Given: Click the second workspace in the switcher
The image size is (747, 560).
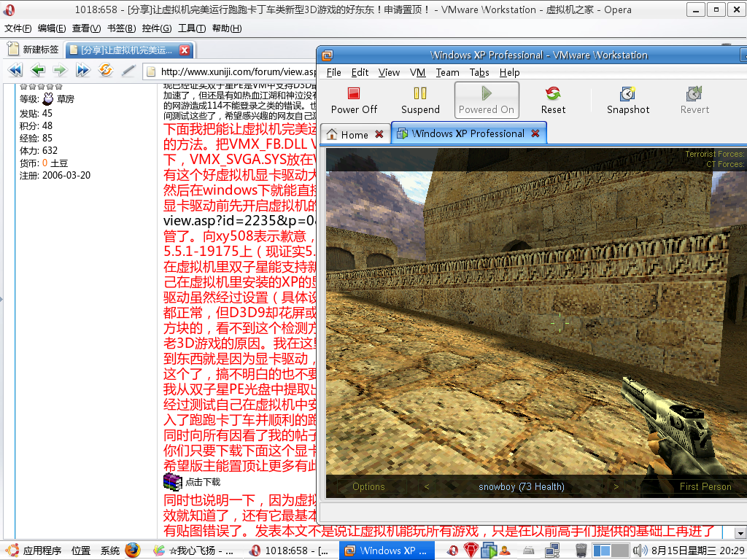Looking at the screenshot, I should [620, 551].
